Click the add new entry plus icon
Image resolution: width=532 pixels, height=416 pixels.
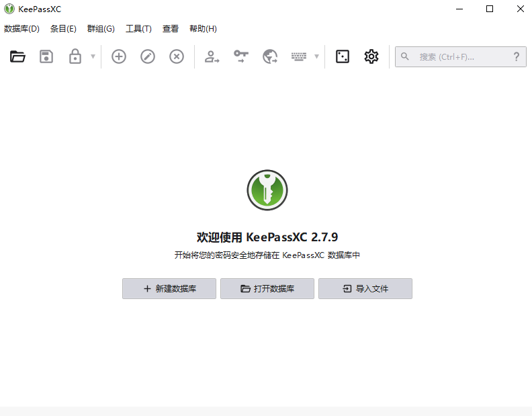119,56
